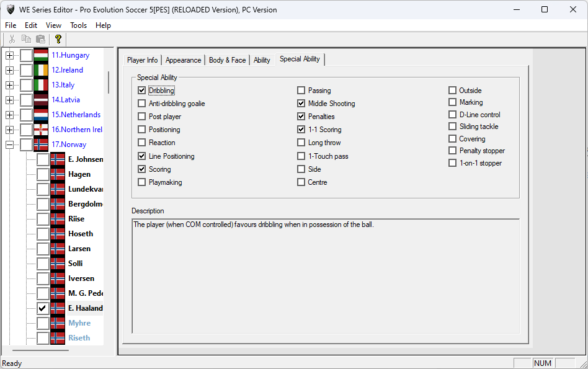
Task: Click the flag icon next to Hagen
Action: coord(58,174)
